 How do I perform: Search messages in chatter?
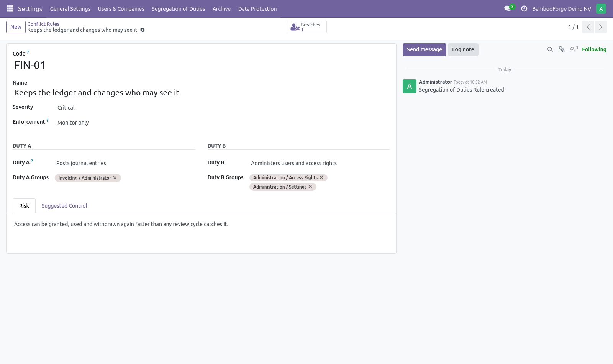tap(550, 49)
